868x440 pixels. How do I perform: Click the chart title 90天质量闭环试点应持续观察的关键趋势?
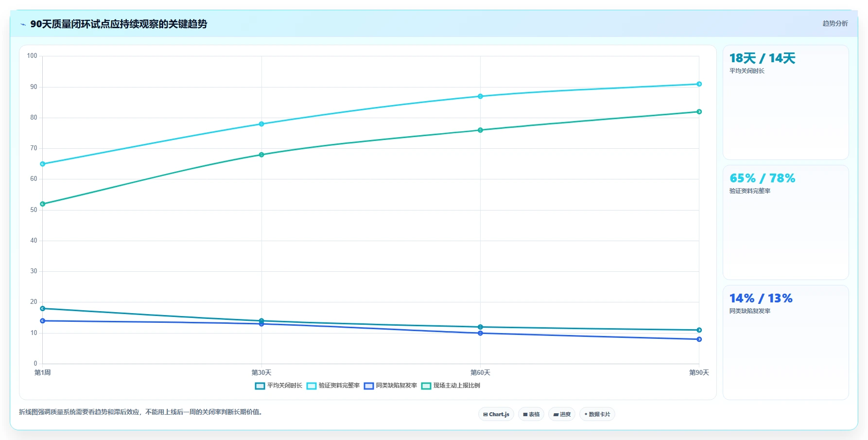click(119, 24)
